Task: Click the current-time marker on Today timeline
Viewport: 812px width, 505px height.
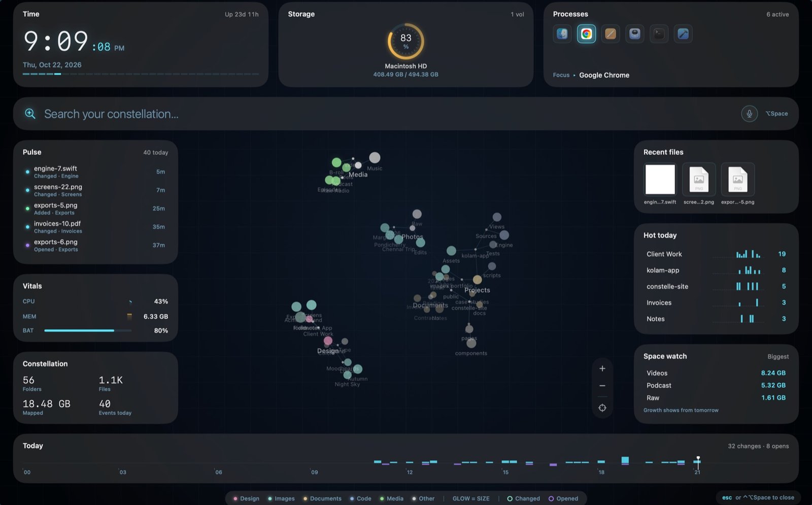Action: (x=698, y=462)
